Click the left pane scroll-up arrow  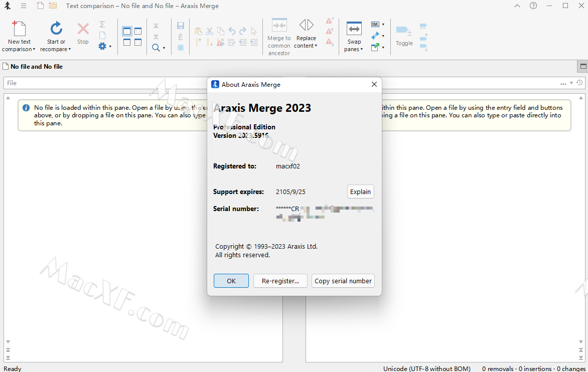[x=8, y=98]
